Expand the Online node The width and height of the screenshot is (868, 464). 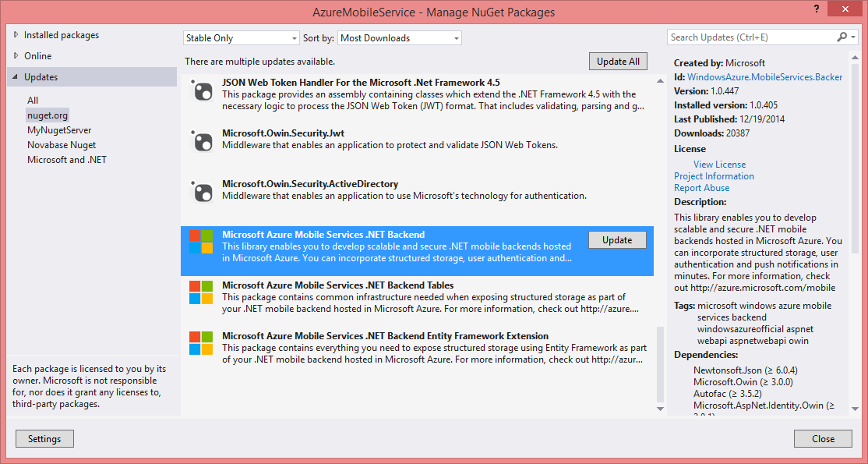click(15, 56)
